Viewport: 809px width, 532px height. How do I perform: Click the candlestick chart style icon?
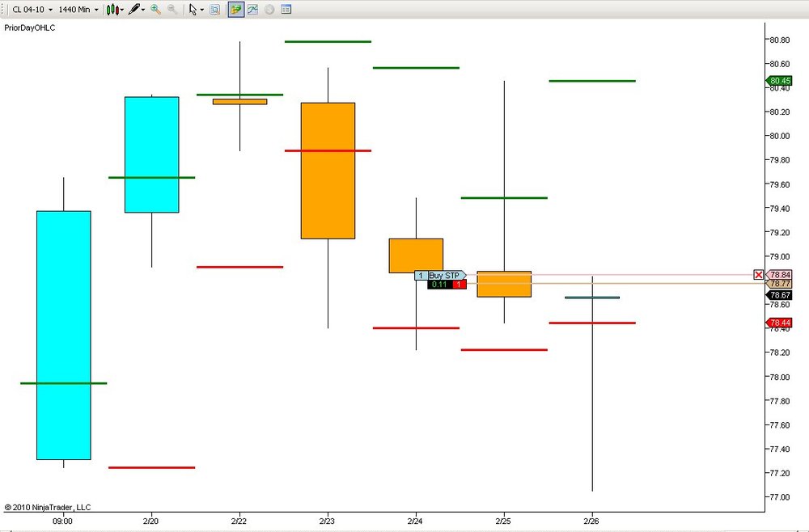click(x=112, y=9)
